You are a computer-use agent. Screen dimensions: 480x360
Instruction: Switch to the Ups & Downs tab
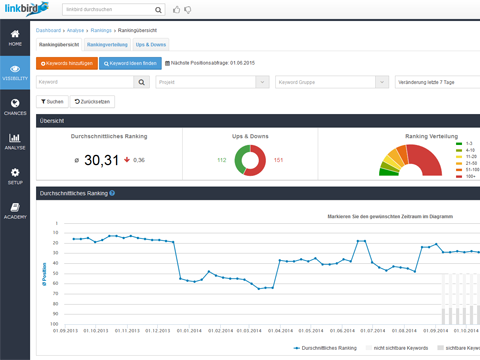coord(151,45)
